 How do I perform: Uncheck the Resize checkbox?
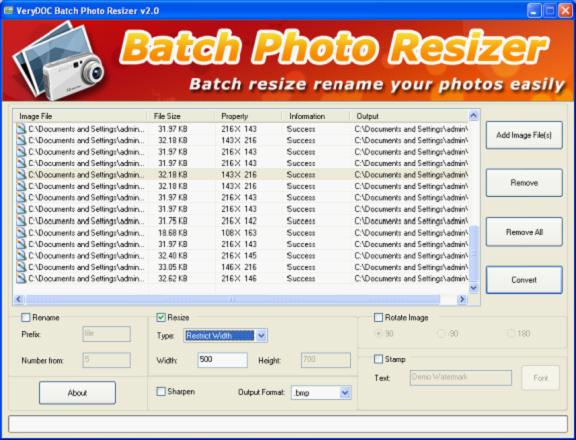(161, 317)
